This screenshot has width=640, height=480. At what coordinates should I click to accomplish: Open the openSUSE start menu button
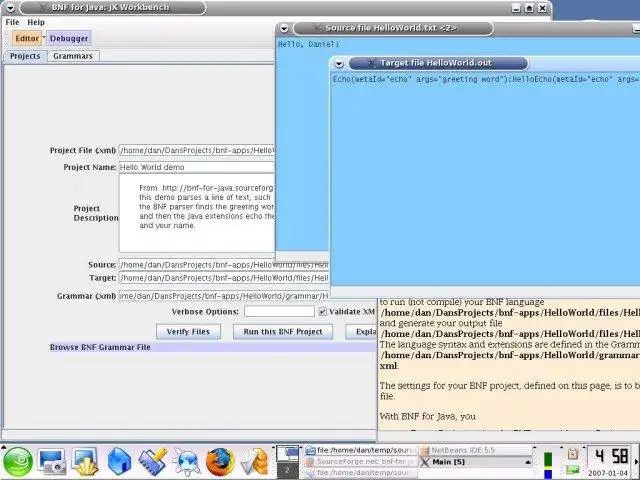(x=18, y=462)
